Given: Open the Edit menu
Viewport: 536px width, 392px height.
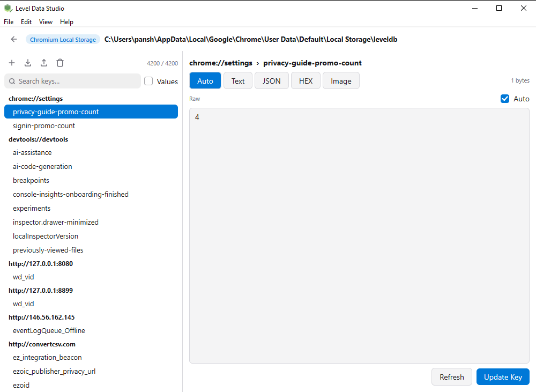Looking at the screenshot, I should 26,22.
